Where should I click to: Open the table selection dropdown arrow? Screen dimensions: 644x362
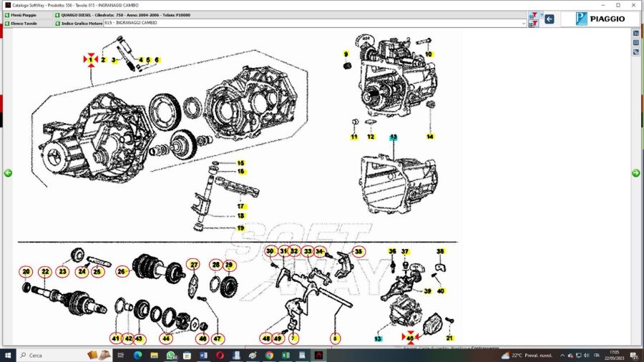[524, 23]
